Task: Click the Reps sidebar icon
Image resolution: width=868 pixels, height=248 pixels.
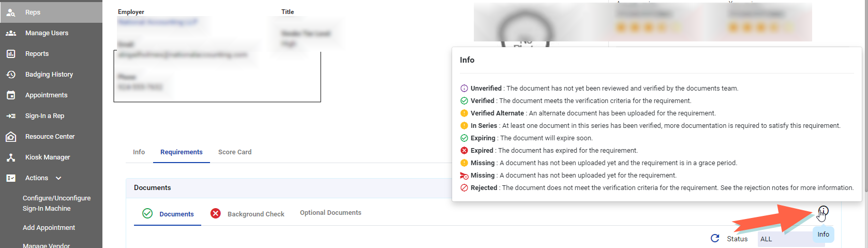Action: point(11,12)
